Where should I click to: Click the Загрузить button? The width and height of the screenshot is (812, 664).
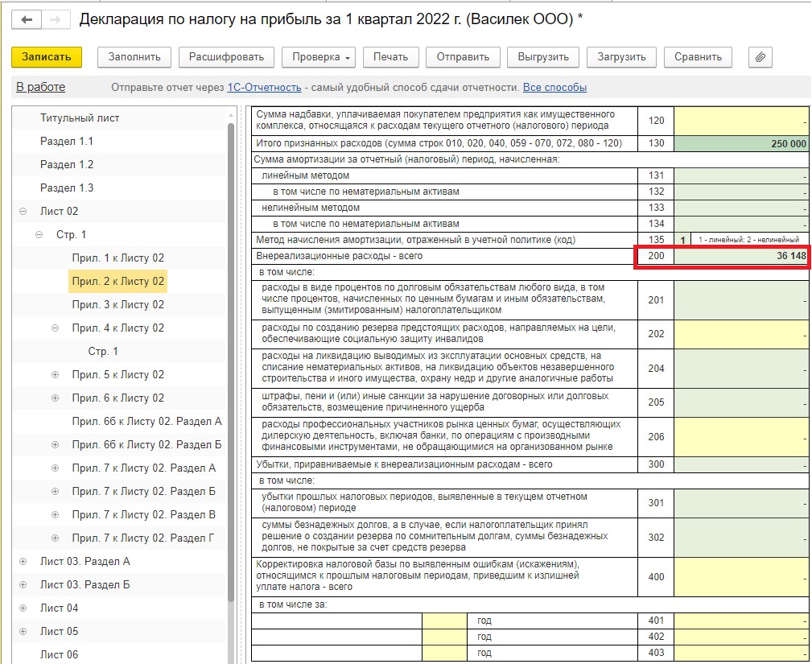(621, 57)
